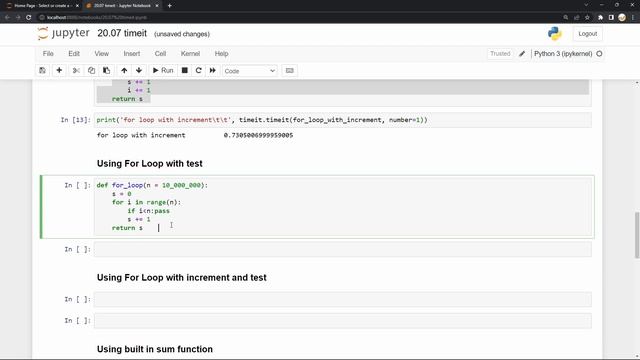Open the browser profile avatar

click(x=622, y=18)
